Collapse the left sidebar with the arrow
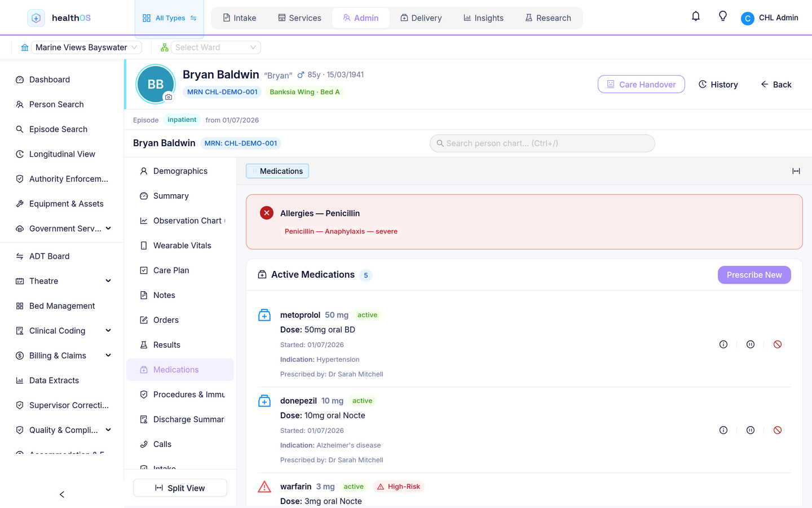Image resolution: width=812 pixels, height=508 pixels. [x=62, y=494]
